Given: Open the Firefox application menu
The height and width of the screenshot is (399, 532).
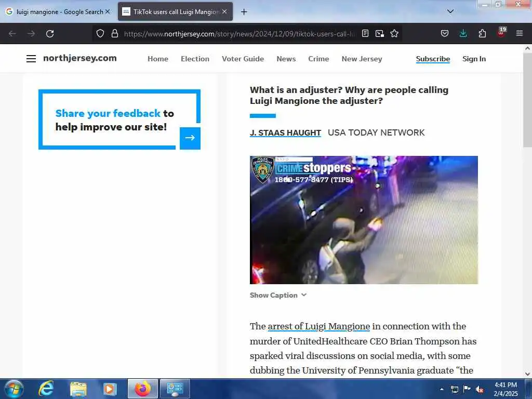Looking at the screenshot, I should (520, 34).
